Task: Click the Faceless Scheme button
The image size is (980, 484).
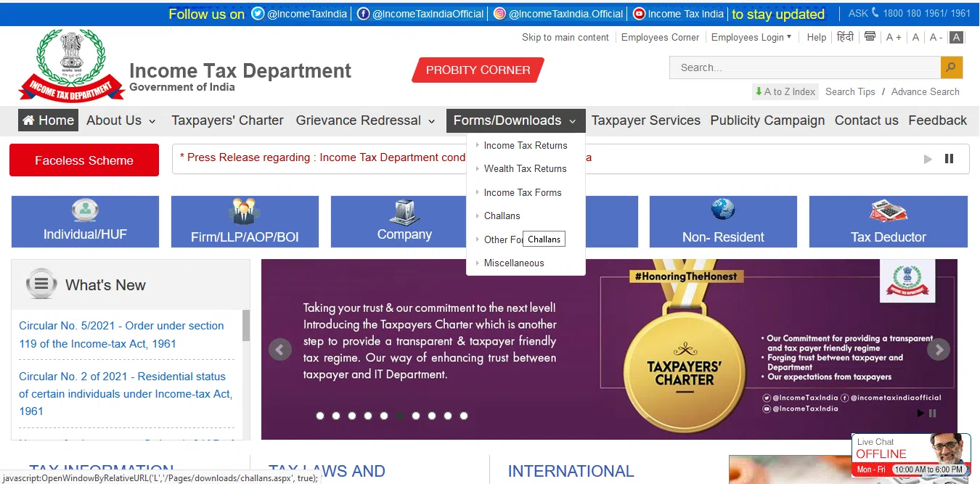Action: 83,159
